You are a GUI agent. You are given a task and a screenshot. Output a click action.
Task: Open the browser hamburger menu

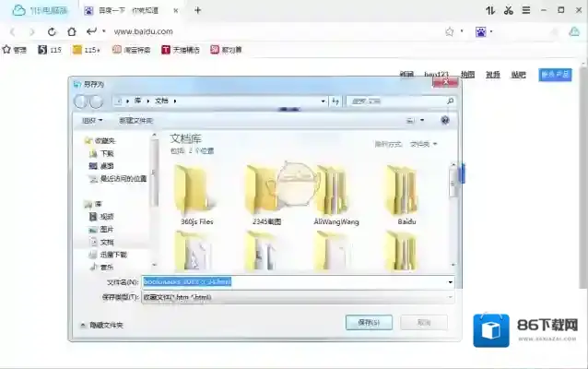click(x=526, y=10)
